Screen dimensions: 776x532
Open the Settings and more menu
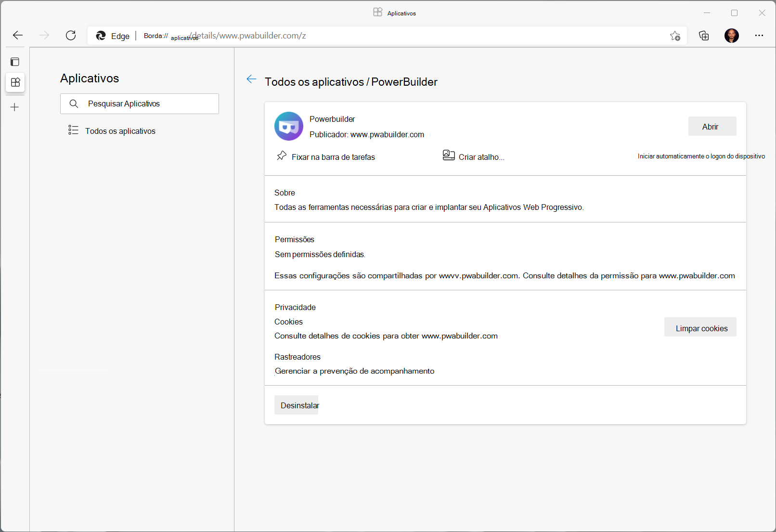tap(759, 36)
